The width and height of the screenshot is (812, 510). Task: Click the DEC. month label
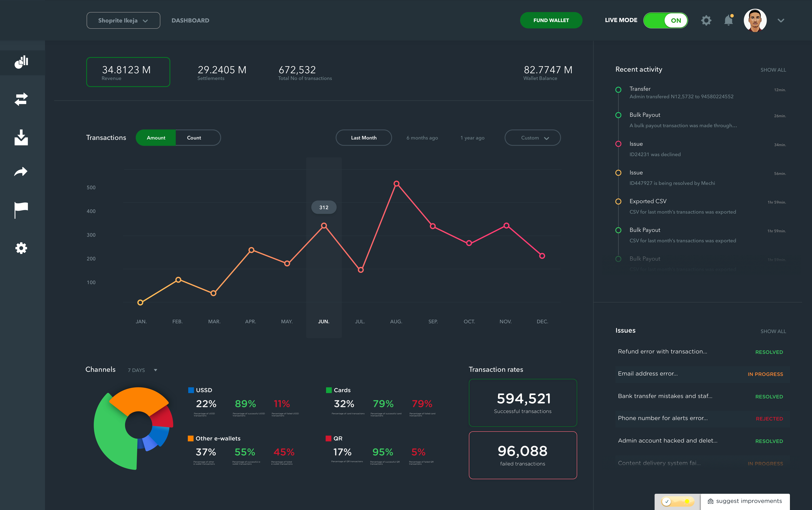(x=542, y=322)
